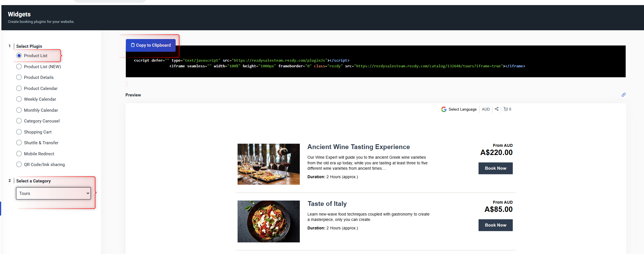Open the shopping cart icon
This screenshot has width=644, height=254.
[506, 109]
